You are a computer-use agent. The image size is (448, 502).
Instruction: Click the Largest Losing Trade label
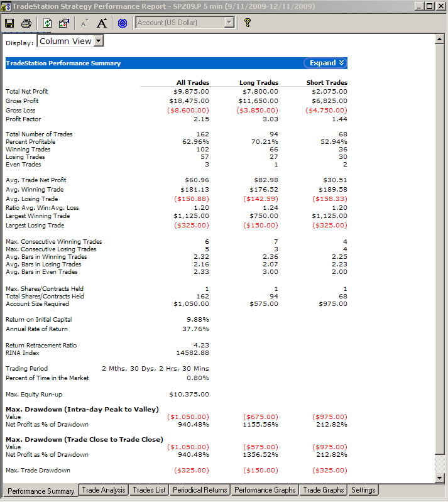point(35,226)
